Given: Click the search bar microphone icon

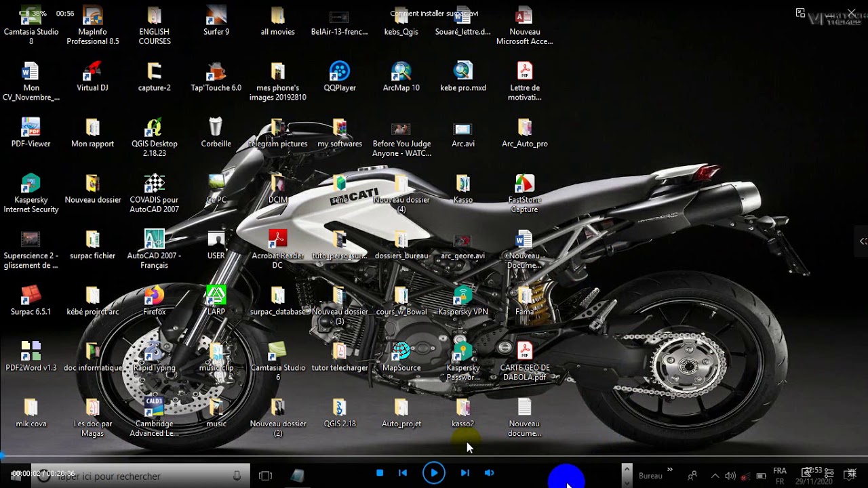Looking at the screenshot, I should pos(237,476).
